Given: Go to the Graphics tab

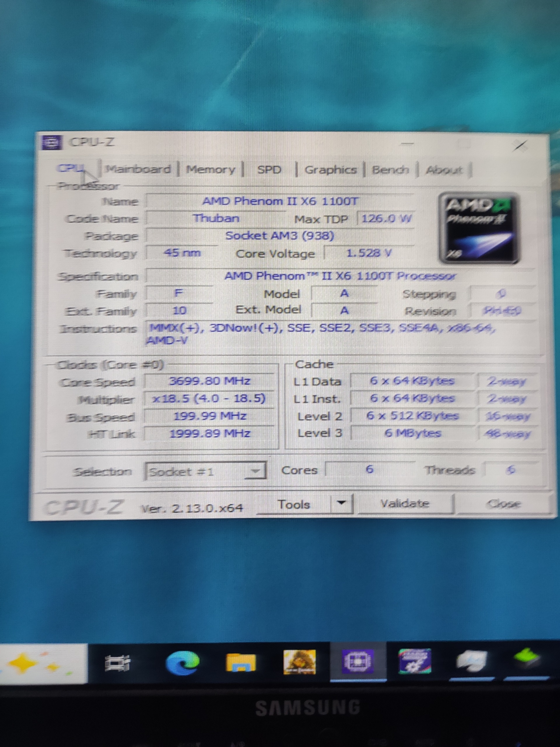Looking at the screenshot, I should point(330,170).
